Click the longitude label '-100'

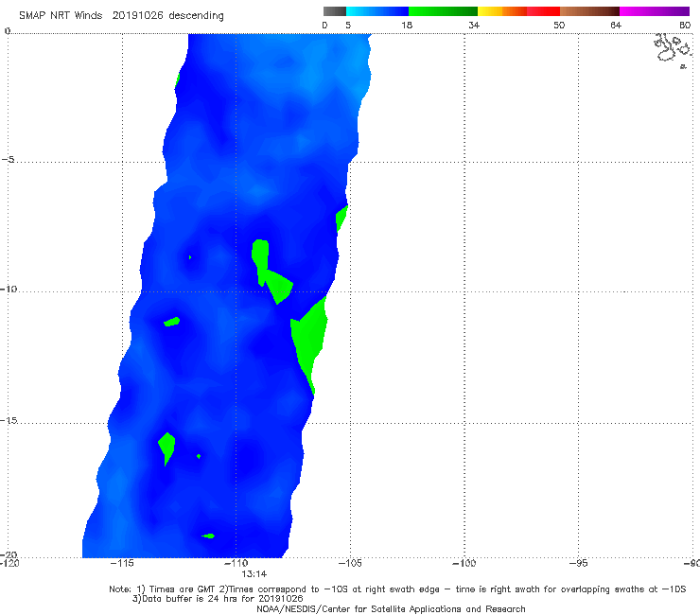click(x=464, y=563)
